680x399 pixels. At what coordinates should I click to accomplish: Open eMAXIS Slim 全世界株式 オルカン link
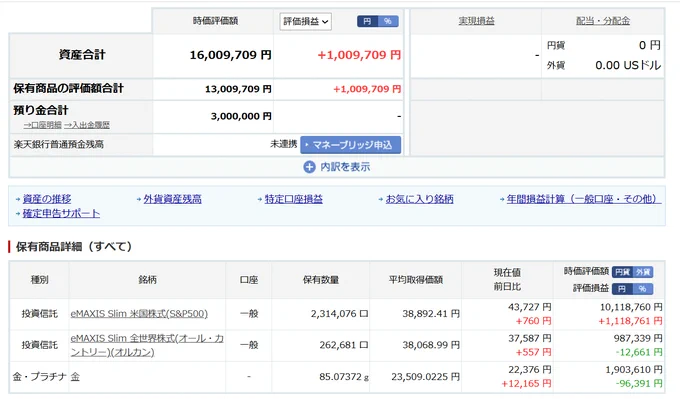pyautogui.click(x=147, y=345)
